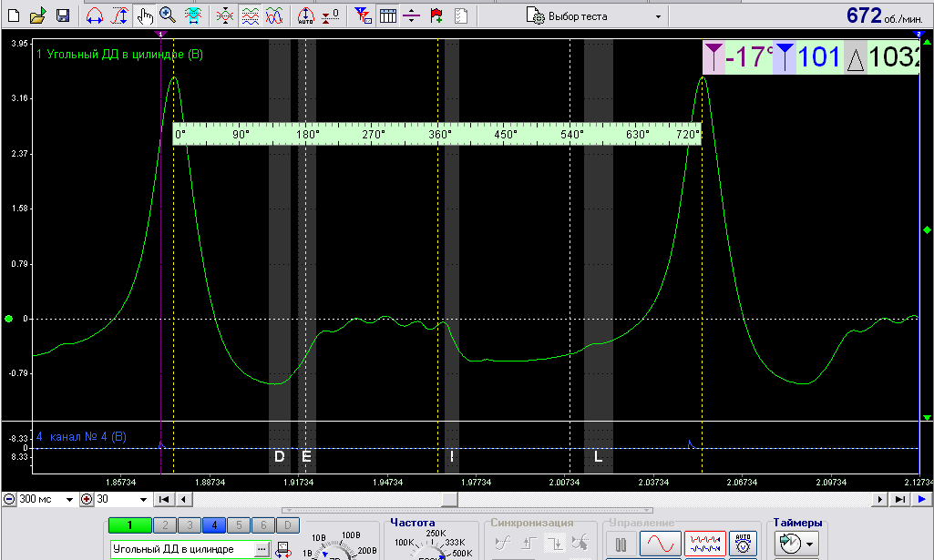Step back one frame with left arrow
This screenshot has height=560, width=934.
coord(183,499)
